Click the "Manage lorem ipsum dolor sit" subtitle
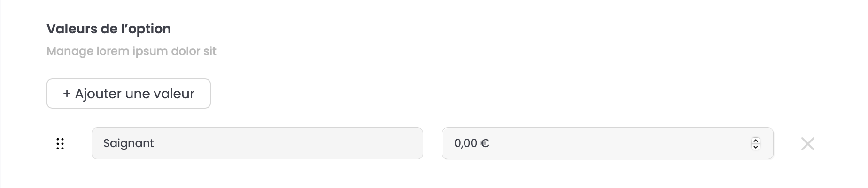The width and height of the screenshot is (868, 188). 131,51
